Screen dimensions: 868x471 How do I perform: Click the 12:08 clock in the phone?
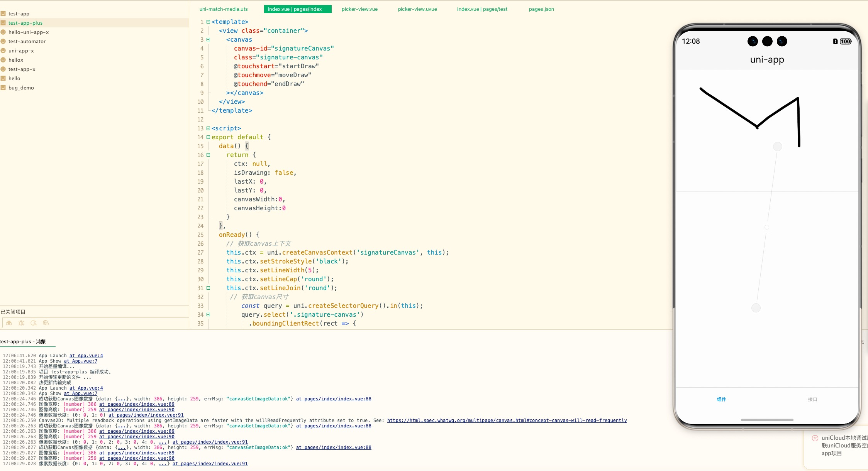(691, 41)
